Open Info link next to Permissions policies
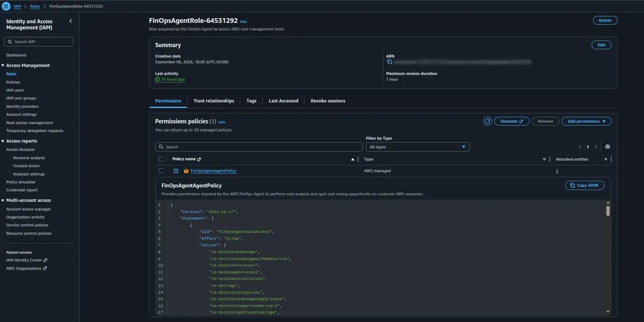 coord(222,122)
